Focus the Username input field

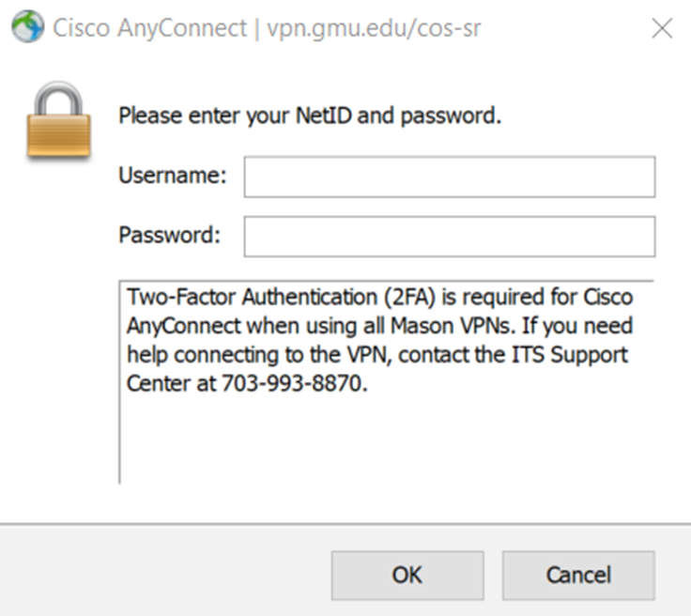click(x=449, y=177)
